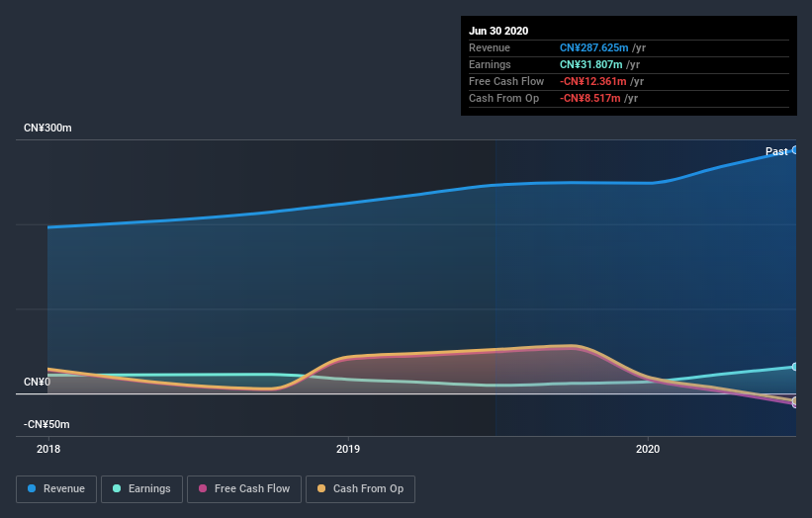Click the Revenue endpoint marker at Jun 2020

coord(795,150)
